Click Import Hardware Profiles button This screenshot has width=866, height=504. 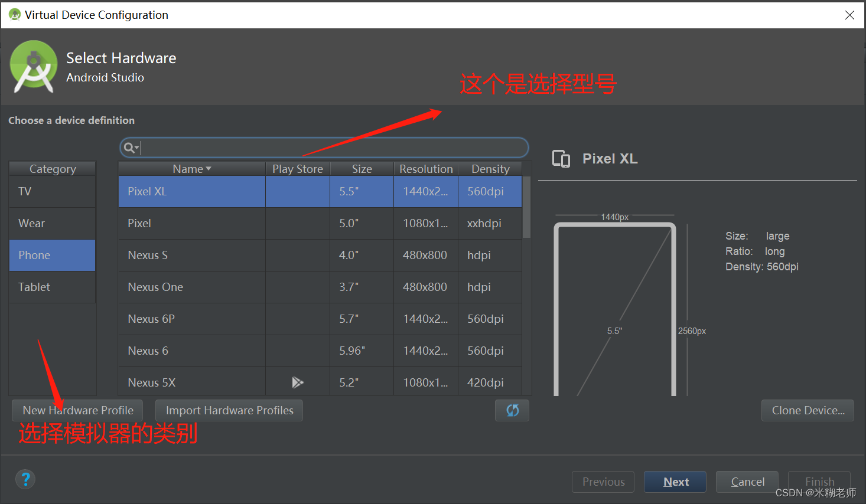click(x=229, y=410)
